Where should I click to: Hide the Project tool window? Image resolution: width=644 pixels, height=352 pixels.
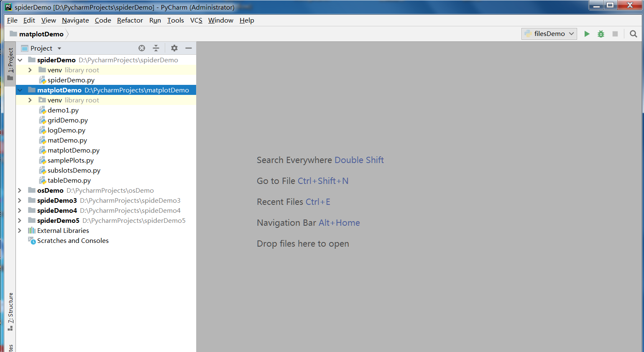[189, 48]
